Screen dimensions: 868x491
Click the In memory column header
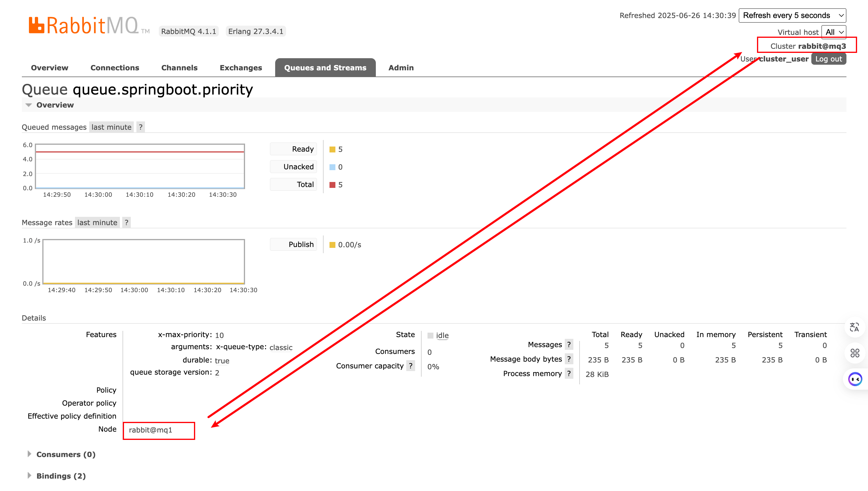tap(716, 334)
